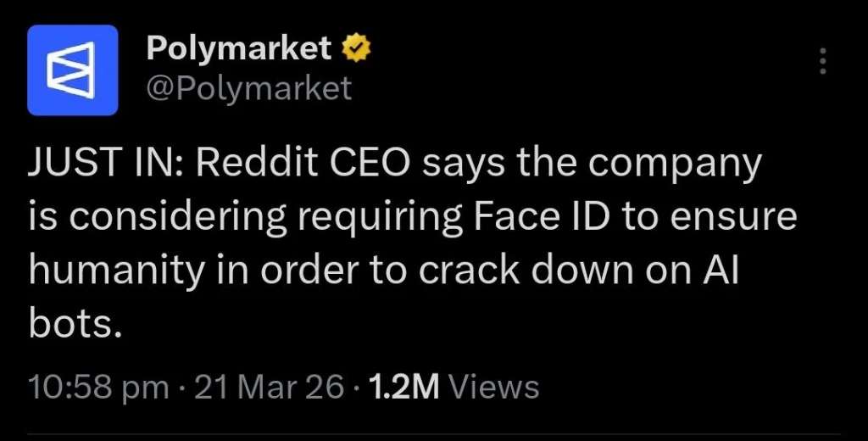Open the Polymarket profile avatar

click(72, 70)
